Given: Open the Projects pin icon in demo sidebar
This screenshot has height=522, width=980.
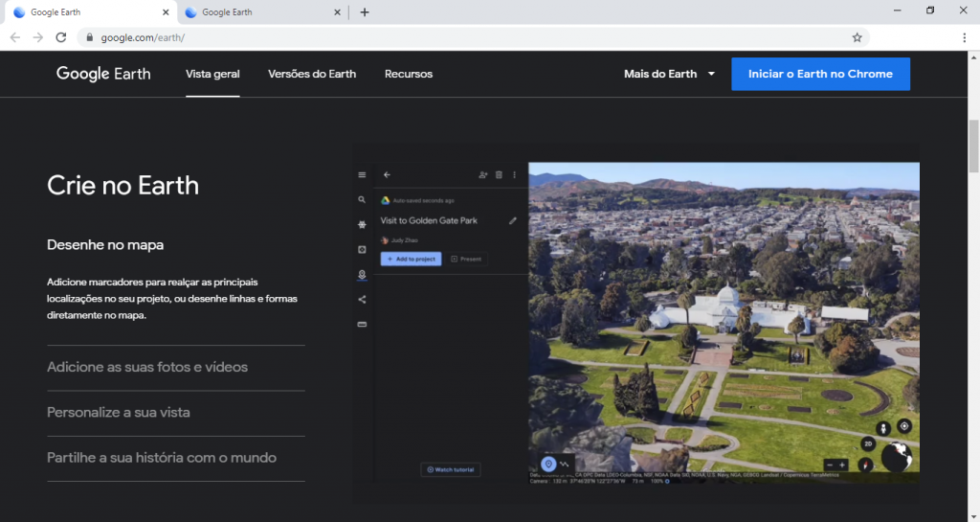Looking at the screenshot, I should click(x=362, y=275).
